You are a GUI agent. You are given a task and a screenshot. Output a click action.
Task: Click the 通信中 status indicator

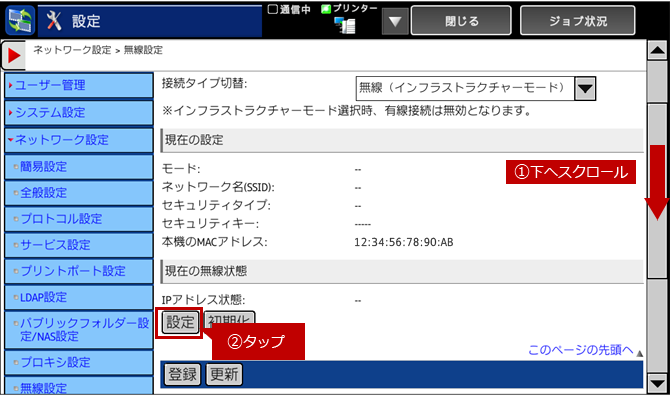tap(289, 9)
